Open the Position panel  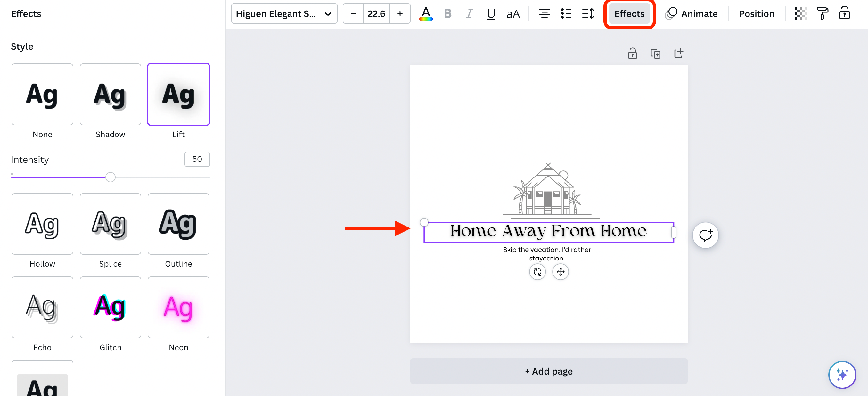(757, 13)
